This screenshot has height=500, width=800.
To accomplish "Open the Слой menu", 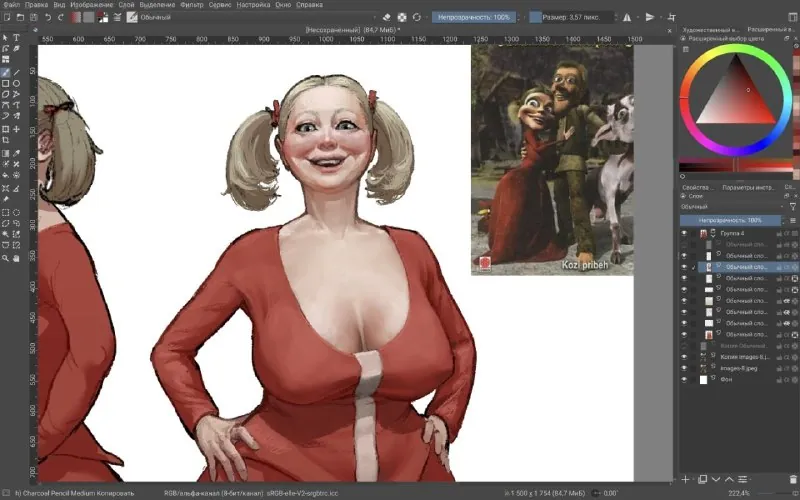I will 127,5.
